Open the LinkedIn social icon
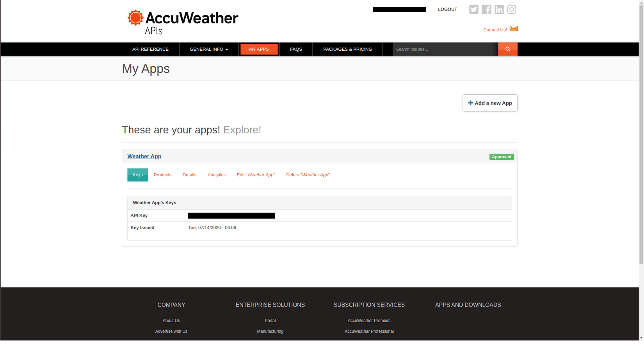This screenshot has height=353, width=644. pos(499,9)
